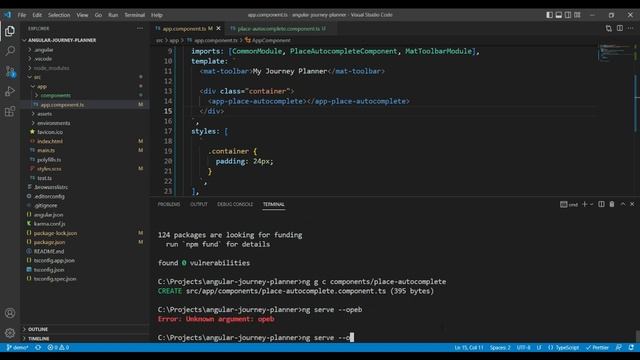
Task: Switch to the Debug Console tab
Action: [235, 204]
